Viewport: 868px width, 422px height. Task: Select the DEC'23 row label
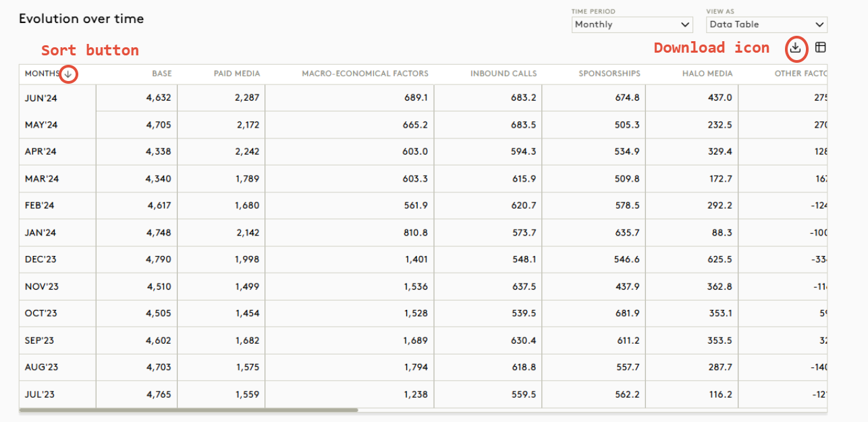tap(40, 259)
